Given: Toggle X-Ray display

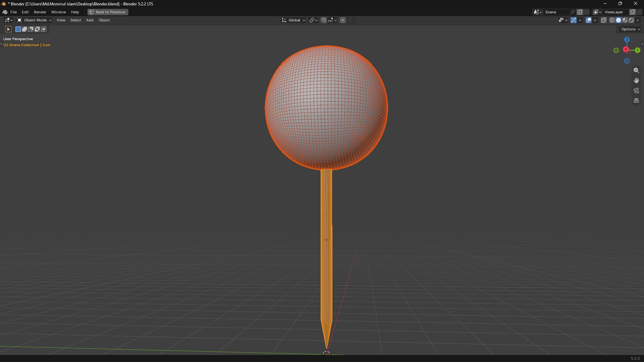Looking at the screenshot, I should pyautogui.click(x=603, y=20).
